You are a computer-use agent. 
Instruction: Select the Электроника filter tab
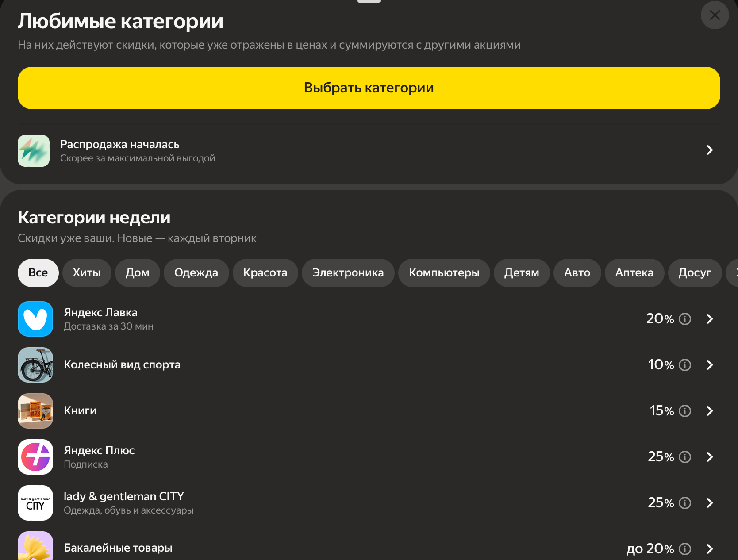click(348, 273)
